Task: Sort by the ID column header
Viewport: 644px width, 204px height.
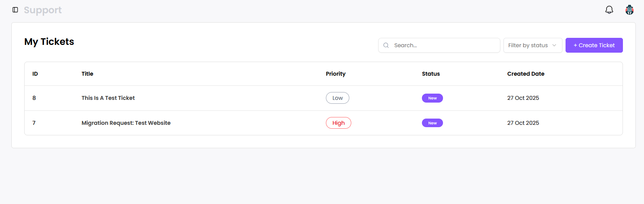Action: pyautogui.click(x=35, y=74)
